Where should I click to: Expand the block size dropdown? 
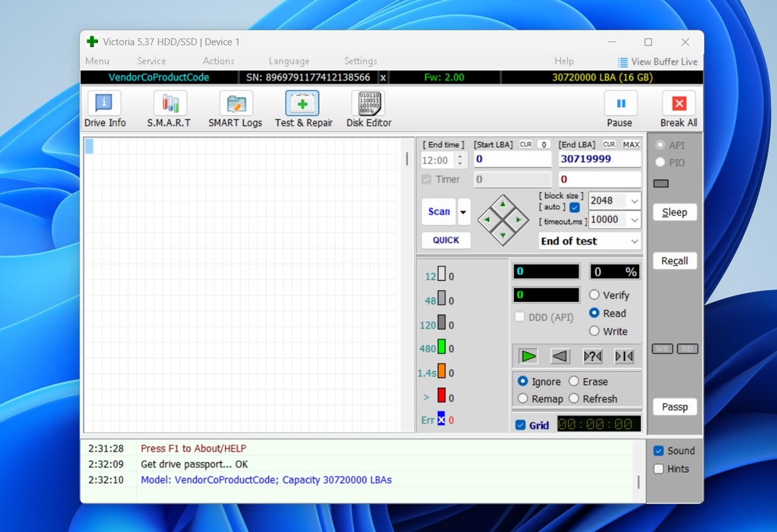pyautogui.click(x=634, y=201)
